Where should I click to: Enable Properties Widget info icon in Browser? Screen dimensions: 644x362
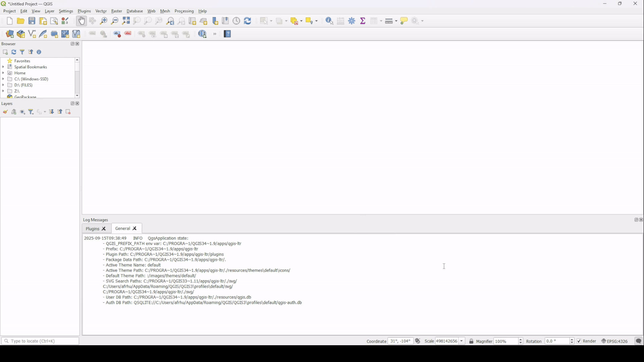39,52
